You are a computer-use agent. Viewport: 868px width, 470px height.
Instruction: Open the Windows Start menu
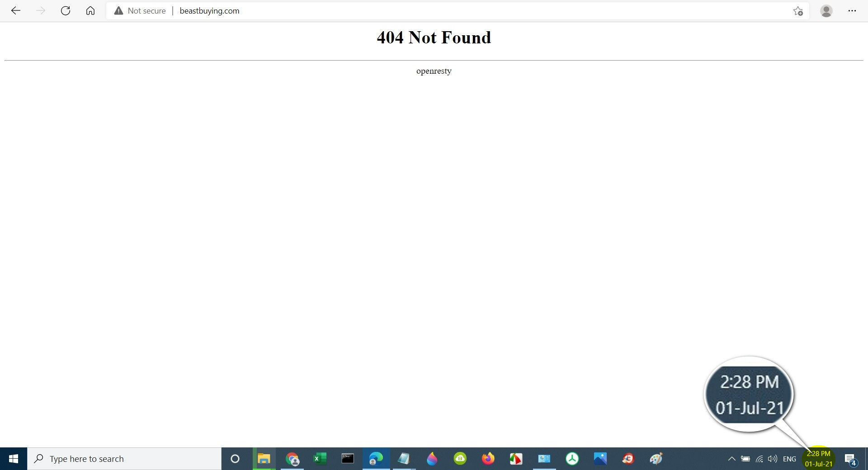(14, 459)
